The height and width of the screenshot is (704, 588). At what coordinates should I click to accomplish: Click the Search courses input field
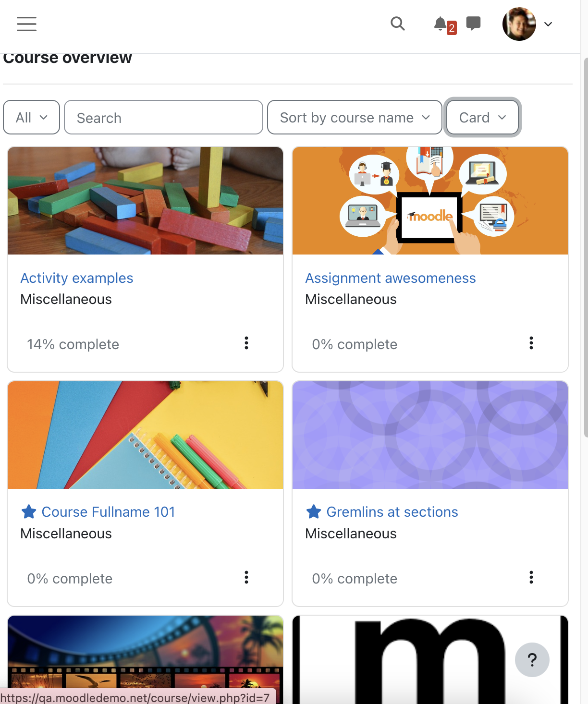click(x=163, y=117)
